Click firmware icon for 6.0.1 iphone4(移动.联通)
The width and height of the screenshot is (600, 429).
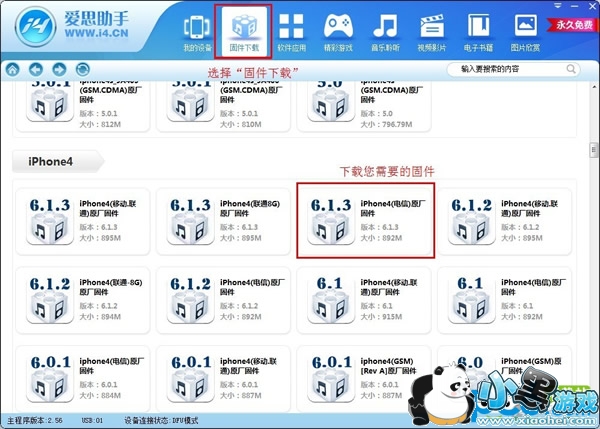tap(190, 378)
